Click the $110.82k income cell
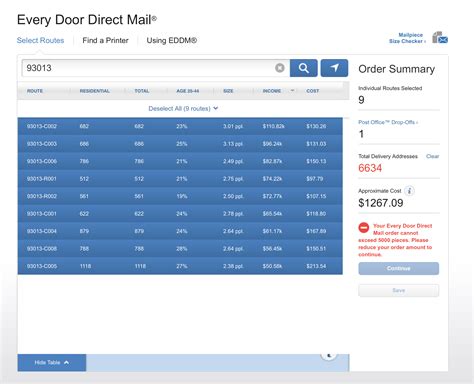This screenshot has height=384, width=474. (273, 126)
